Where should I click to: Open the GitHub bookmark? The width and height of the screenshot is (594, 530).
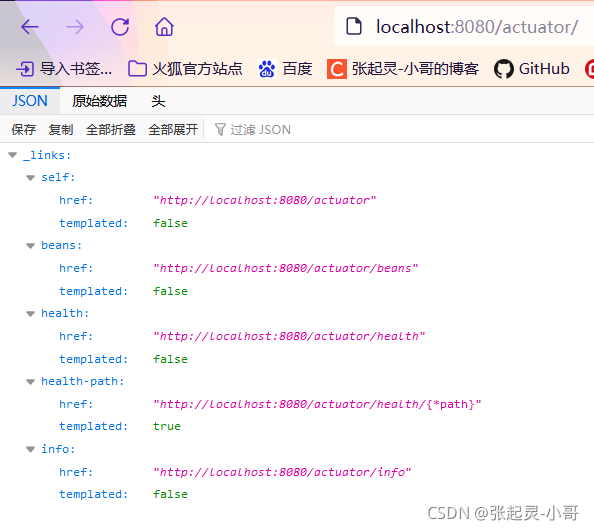(531, 69)
